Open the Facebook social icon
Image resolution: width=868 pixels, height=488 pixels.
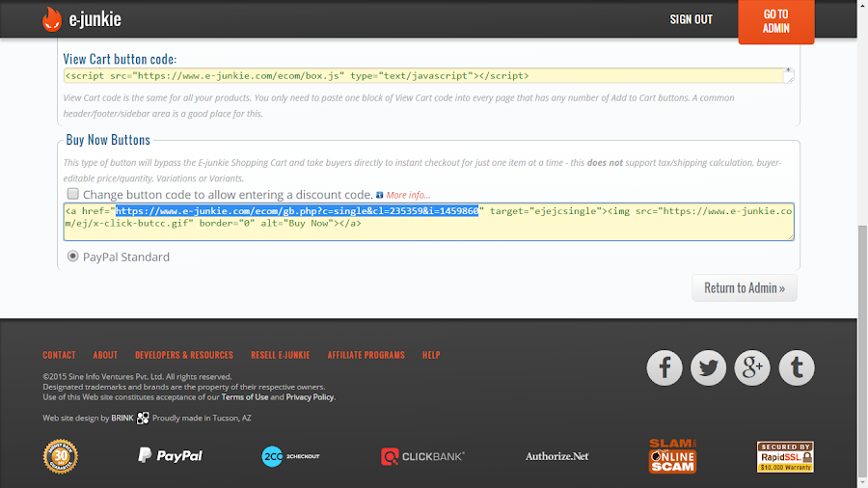665,367
